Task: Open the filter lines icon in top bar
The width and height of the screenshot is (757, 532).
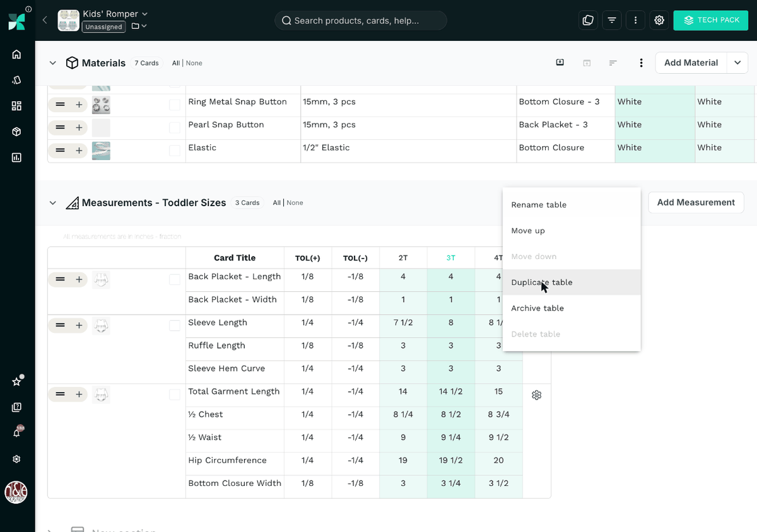Action: click(612, 20)
